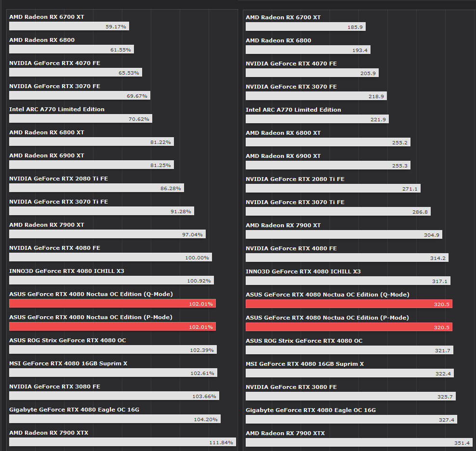Click Noctua OC Edition (Q-Mode) label in right chart
Viewport: 476px width, 451px height.
coord(327,295)
